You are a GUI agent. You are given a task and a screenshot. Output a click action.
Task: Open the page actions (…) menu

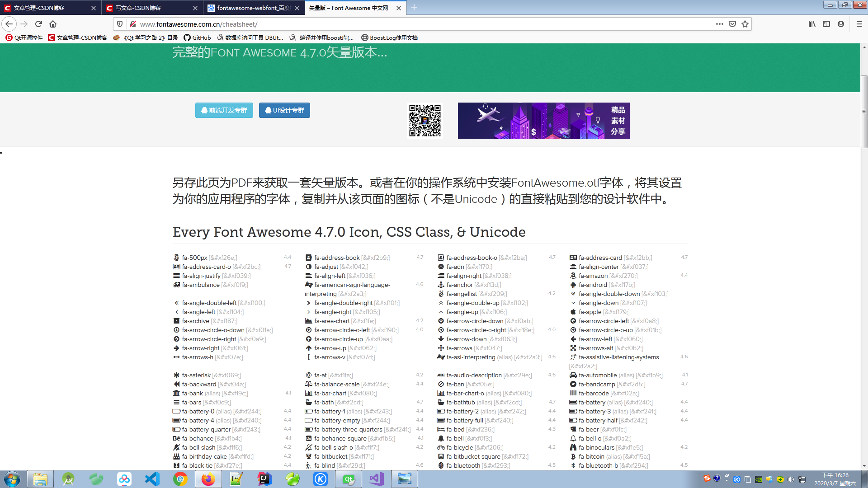[x=720, y=24]
